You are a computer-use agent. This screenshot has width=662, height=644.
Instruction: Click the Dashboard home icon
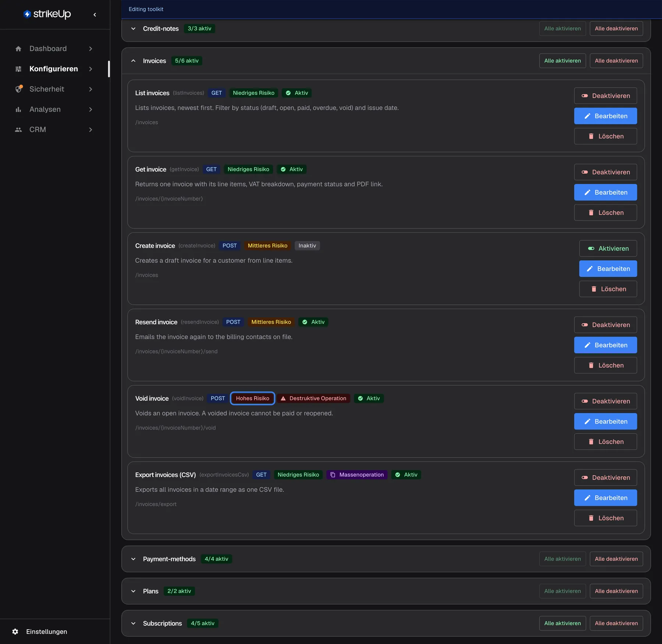click(18, 49)
